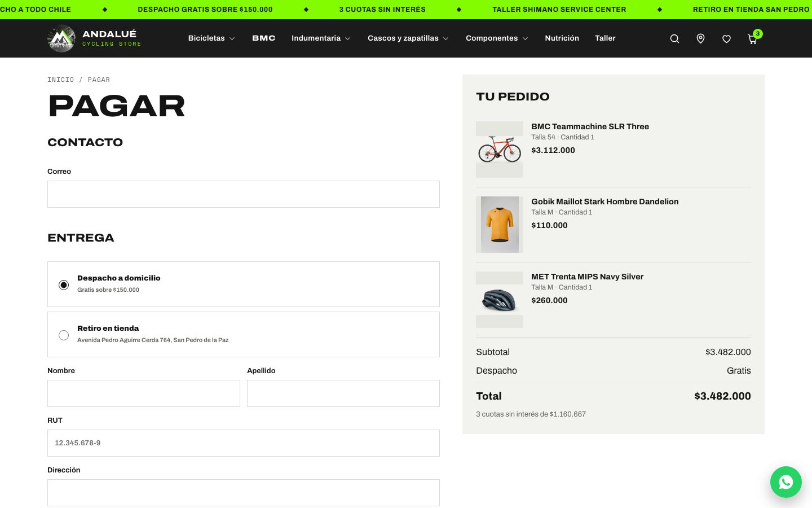Viewport: 812px width, 508px height.
Task: Open WhatsApp chat floating button
Action: (x=786, y=482)
